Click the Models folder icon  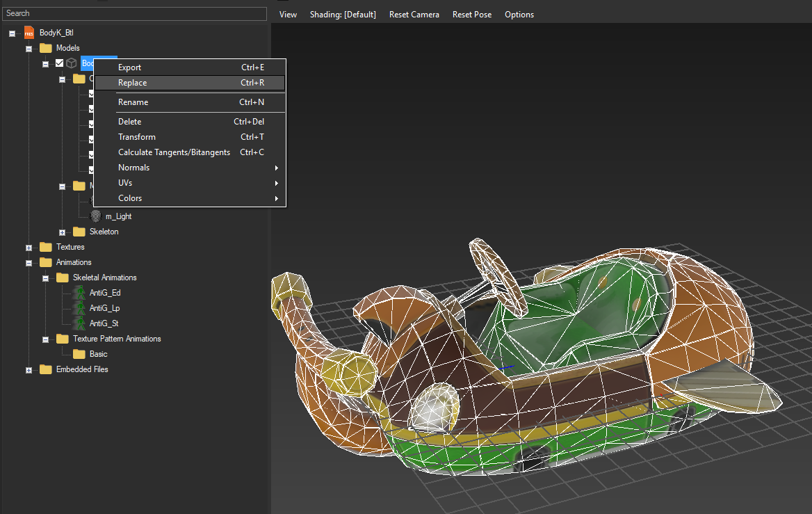tap(46, 47)
